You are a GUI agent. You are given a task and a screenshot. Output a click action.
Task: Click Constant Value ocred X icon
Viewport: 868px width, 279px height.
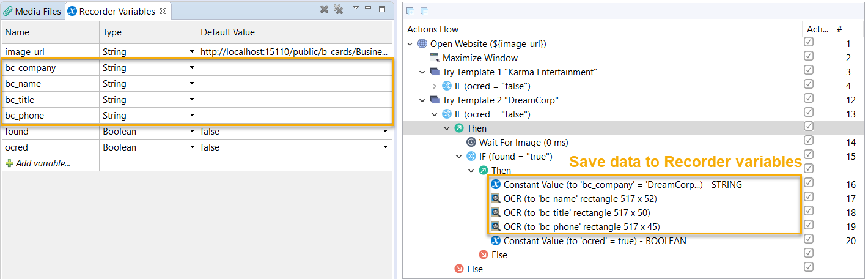click(x=496, y=241)
